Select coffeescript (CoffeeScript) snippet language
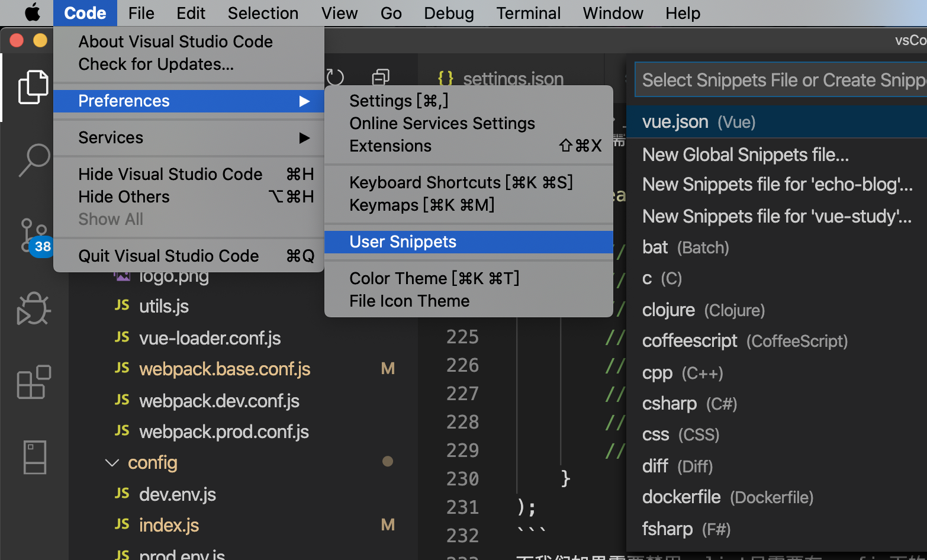Viewport: 927px width, 560px height. point(777,341)
